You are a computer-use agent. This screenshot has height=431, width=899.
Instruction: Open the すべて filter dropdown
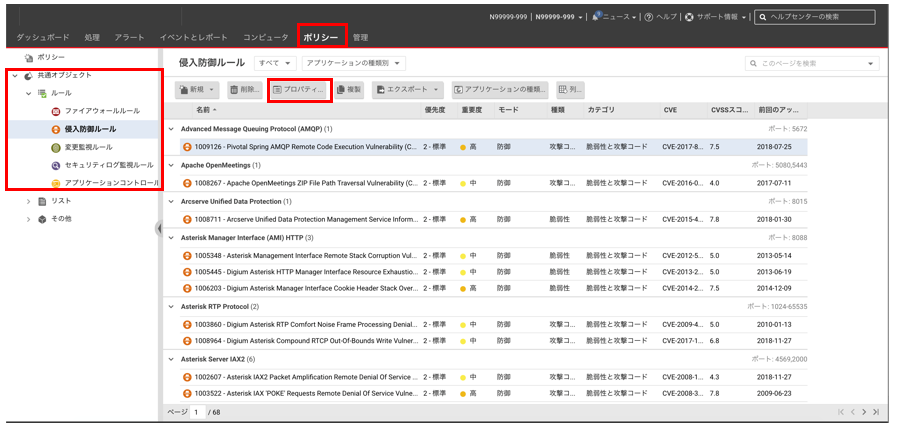(x=274, y=63)
